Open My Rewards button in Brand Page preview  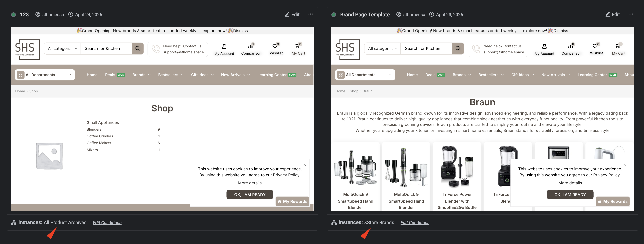coord(613,201)
